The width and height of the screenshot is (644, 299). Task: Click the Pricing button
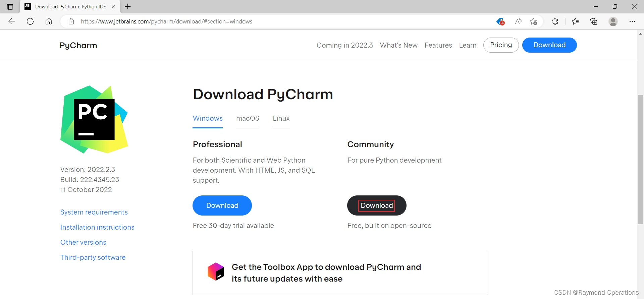pos(501,45)
